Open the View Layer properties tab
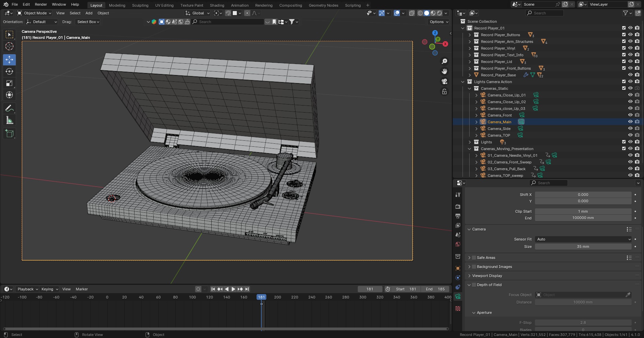 point(458,225)
